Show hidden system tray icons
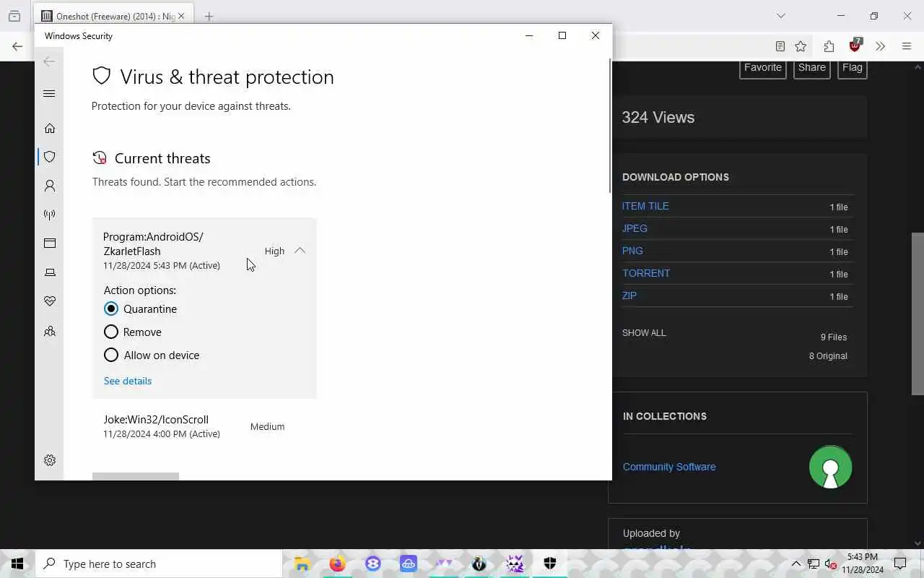The height and width of the screenshot is (578, 924). tap(796, 564)
